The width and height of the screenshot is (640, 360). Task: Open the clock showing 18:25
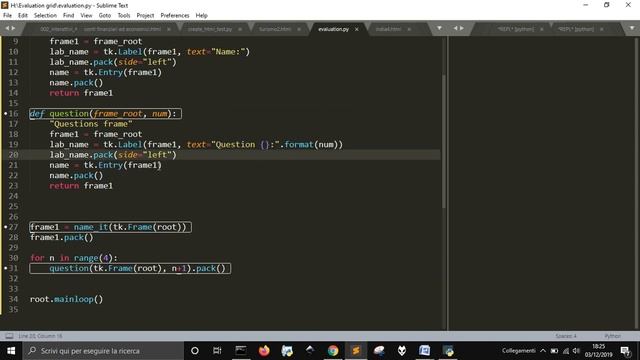coord(598,351)
